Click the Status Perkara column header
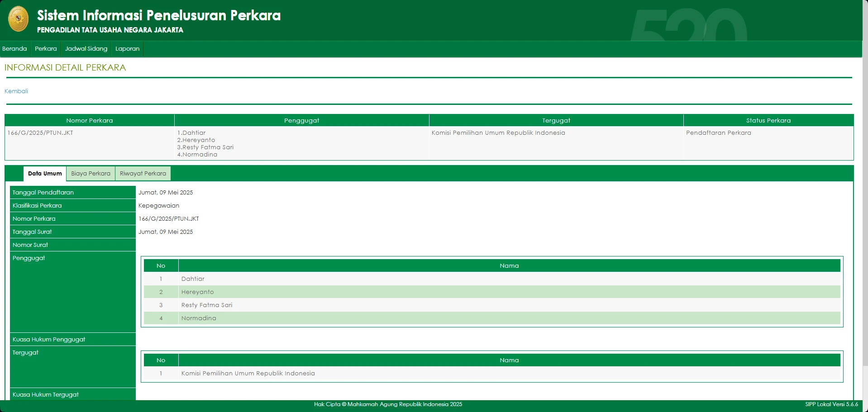This screenshot has width=868, height=412. [768, 120]
